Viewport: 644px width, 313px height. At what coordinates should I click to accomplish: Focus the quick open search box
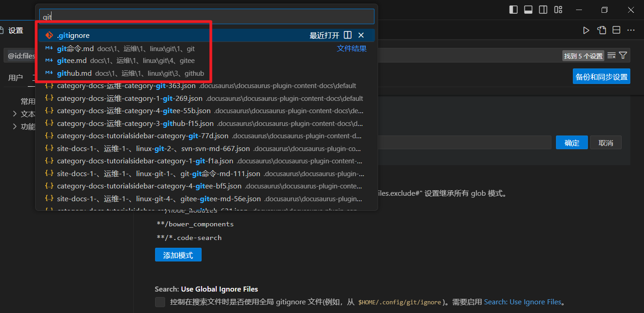click(207, 16)
